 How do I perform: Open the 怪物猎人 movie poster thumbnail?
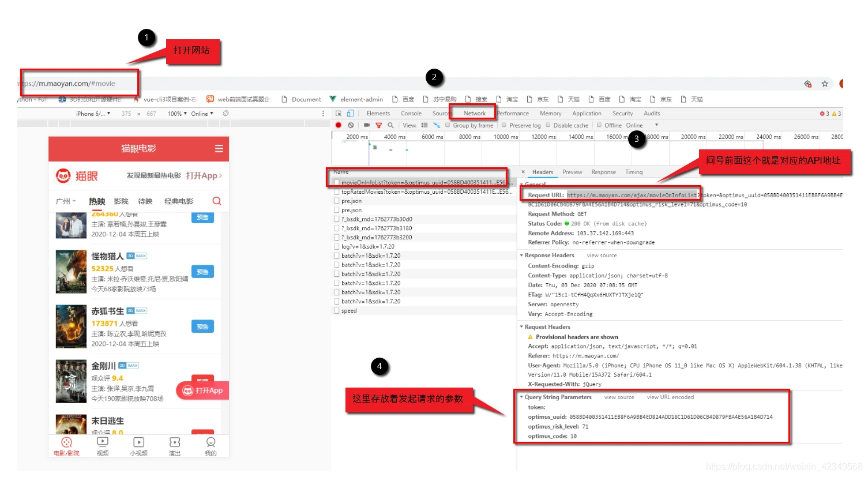click(71, 272)
